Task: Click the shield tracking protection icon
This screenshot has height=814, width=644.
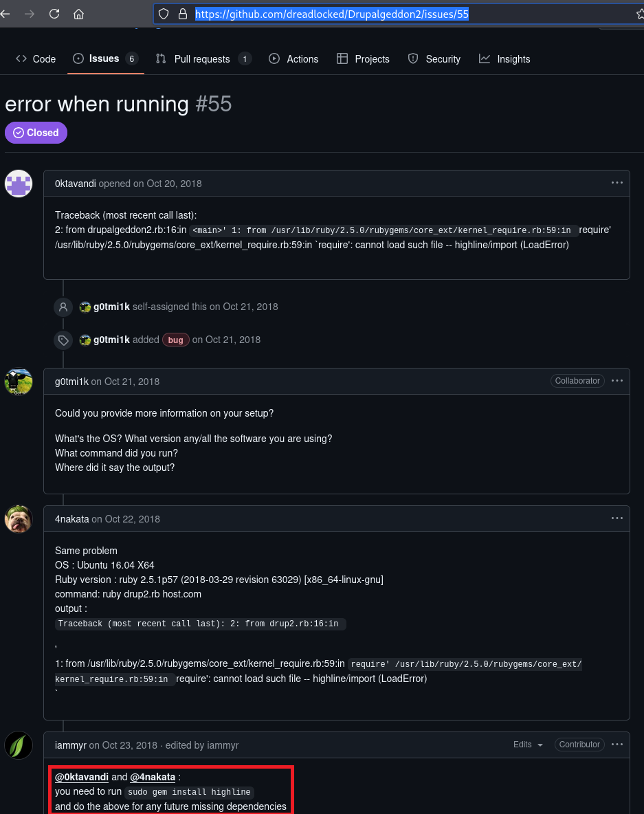Action: [164, 14]
